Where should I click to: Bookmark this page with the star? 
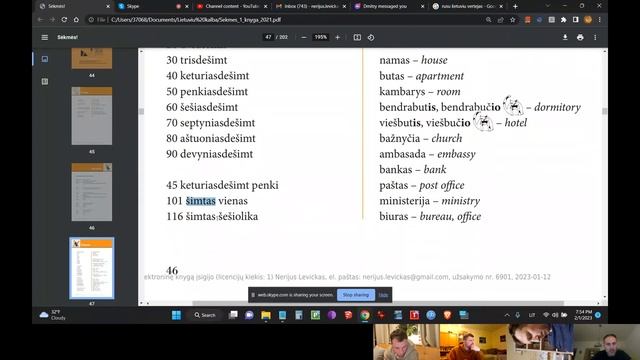[513, 20]
